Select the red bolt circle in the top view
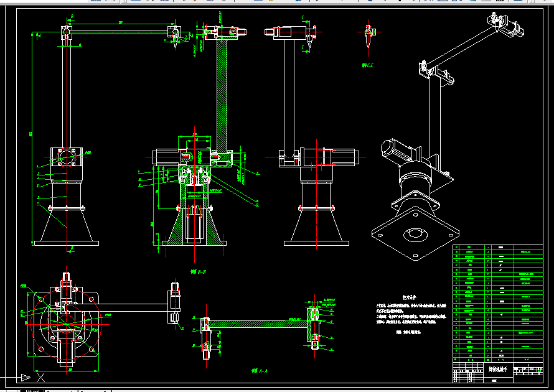Screen dimensions: 554x392 (67, 324)
